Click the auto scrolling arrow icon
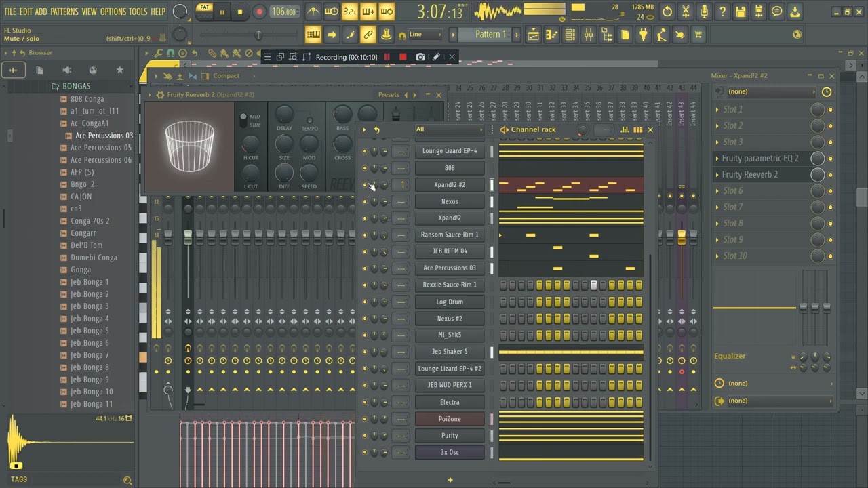The image size is (868, 488). pos(331,35)
